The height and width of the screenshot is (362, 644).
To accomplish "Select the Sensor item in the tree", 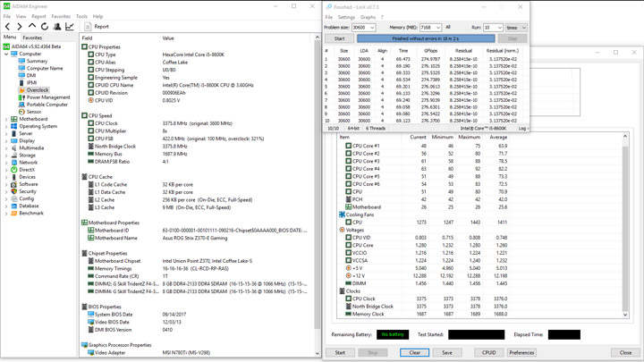I will tap(34, 112).
